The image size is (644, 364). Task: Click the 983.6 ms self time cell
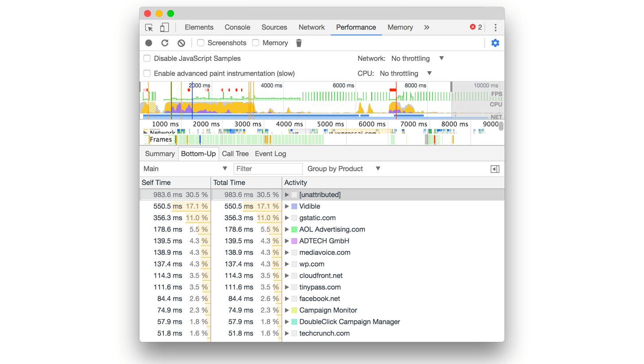point(175,195)
